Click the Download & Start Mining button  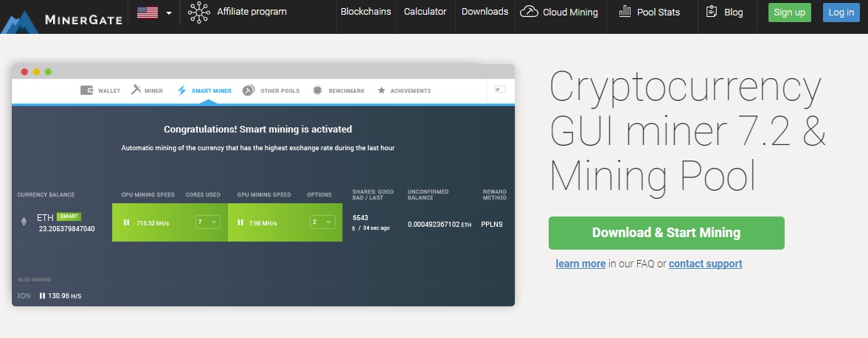coord(667,233)
